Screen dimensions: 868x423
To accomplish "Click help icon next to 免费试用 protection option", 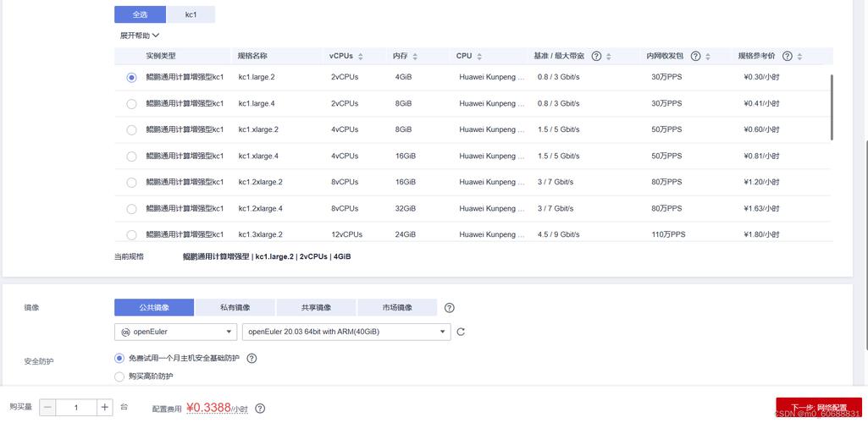I will (x=252, y=359).
